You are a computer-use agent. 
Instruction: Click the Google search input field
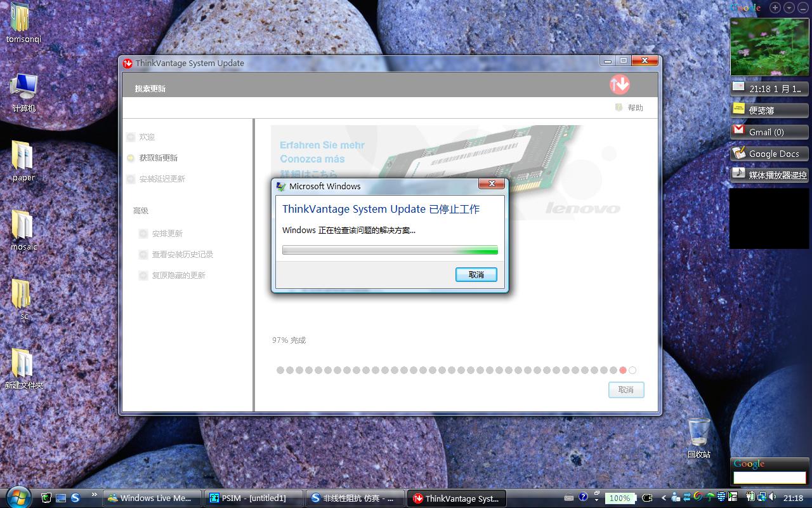click(x=769, y=477)
